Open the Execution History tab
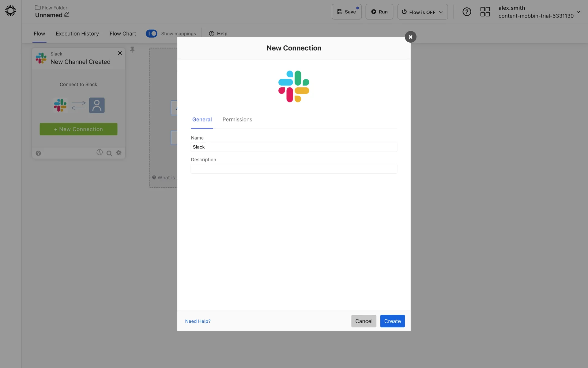This screenshot has height=368, width=588. pyautogui.click(x=77, y=34)
